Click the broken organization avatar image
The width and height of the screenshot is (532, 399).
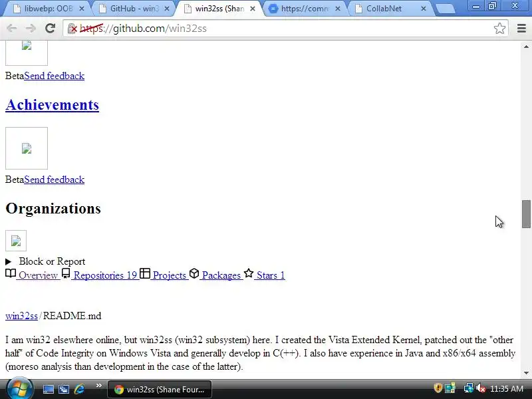pyautogui.click(x=16, y=241)
